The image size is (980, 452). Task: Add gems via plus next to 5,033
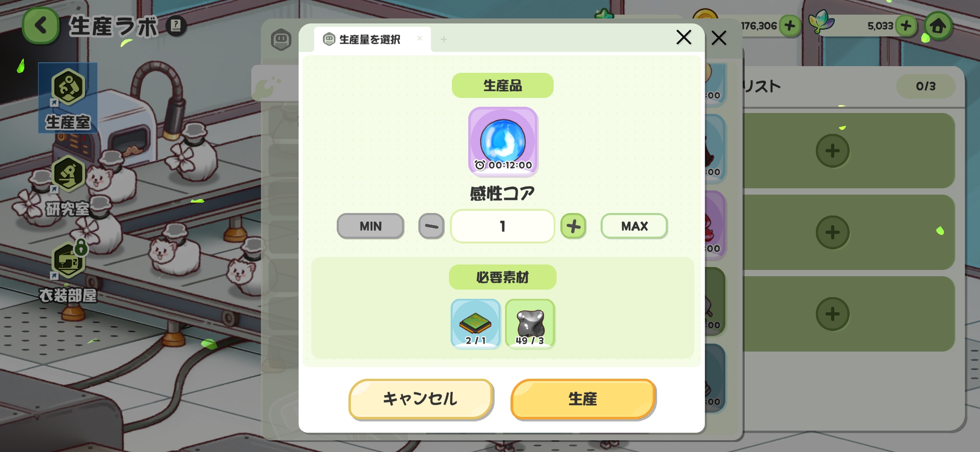(906, 26)
